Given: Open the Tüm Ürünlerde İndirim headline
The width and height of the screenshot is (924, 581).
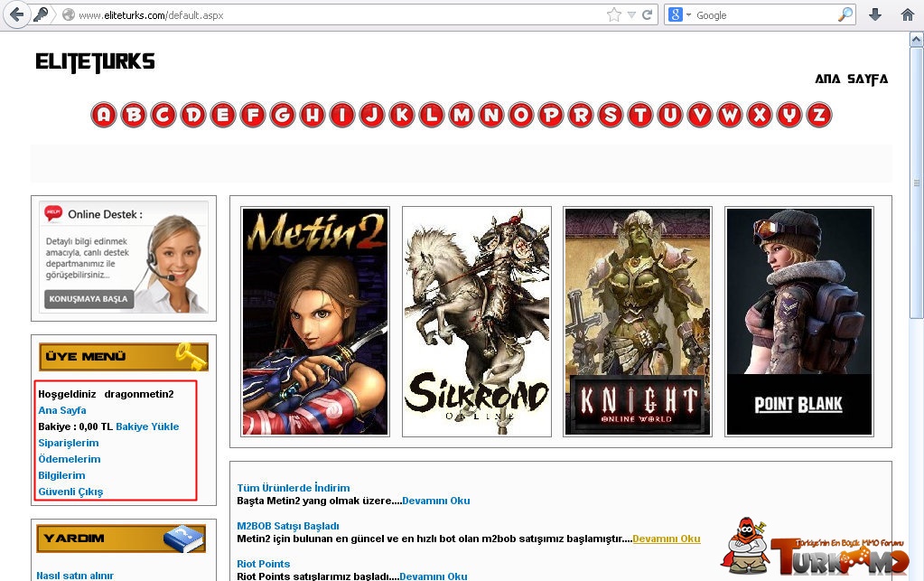Looking at the screenshot, I should (x=294, y=488).
